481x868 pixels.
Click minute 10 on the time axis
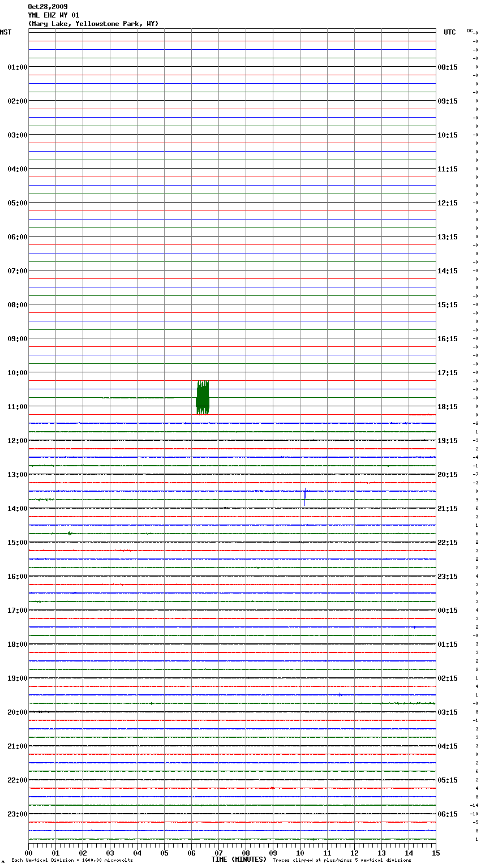click(x=300, y=853)
